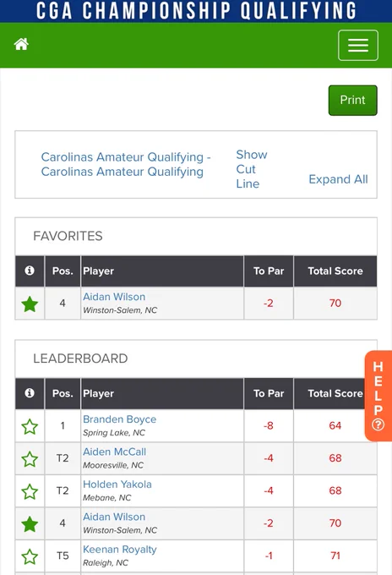This screenshot has width=392, height=575.
Task: Favorite Aiden McCall with star icon
Action: (30, 459)
